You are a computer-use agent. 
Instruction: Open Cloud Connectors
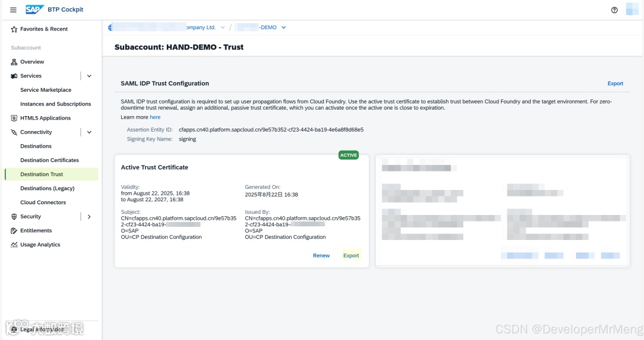click(43, 202)
